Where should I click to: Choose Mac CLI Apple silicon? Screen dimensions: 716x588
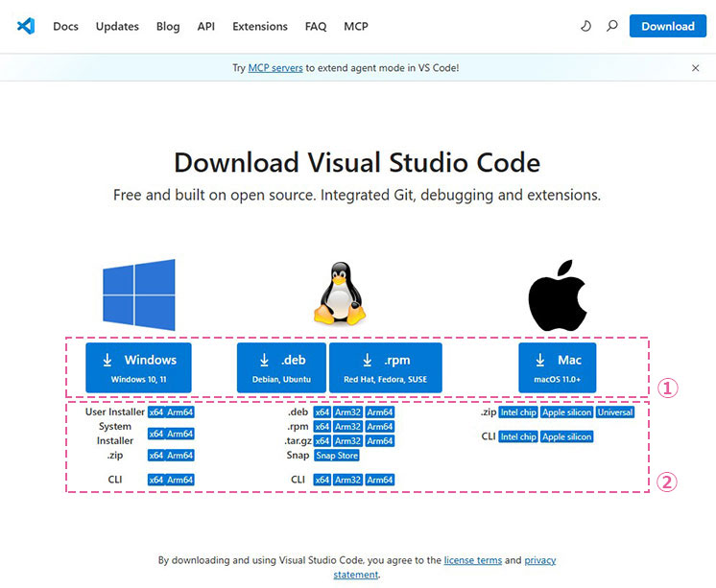pos(566,436)
